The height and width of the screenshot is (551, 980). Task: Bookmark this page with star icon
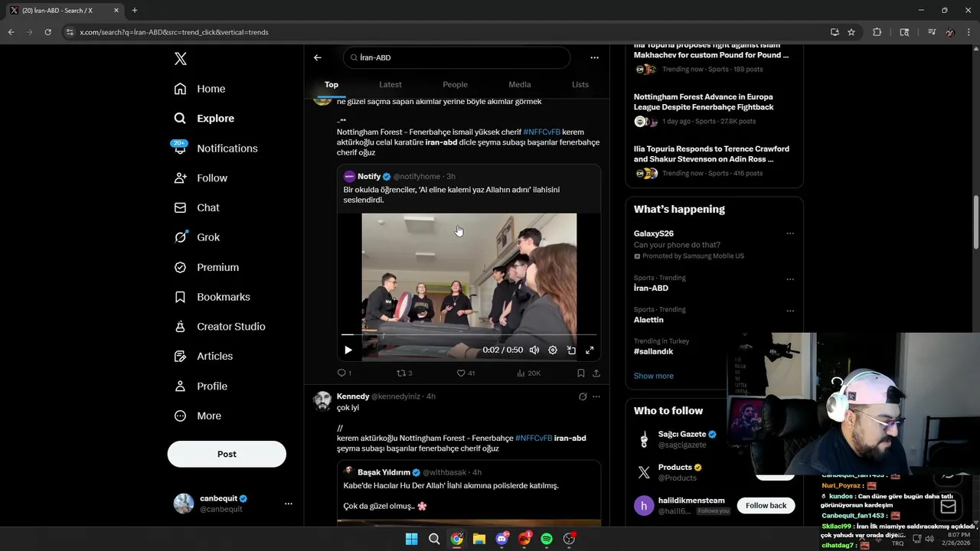point(851,32)
